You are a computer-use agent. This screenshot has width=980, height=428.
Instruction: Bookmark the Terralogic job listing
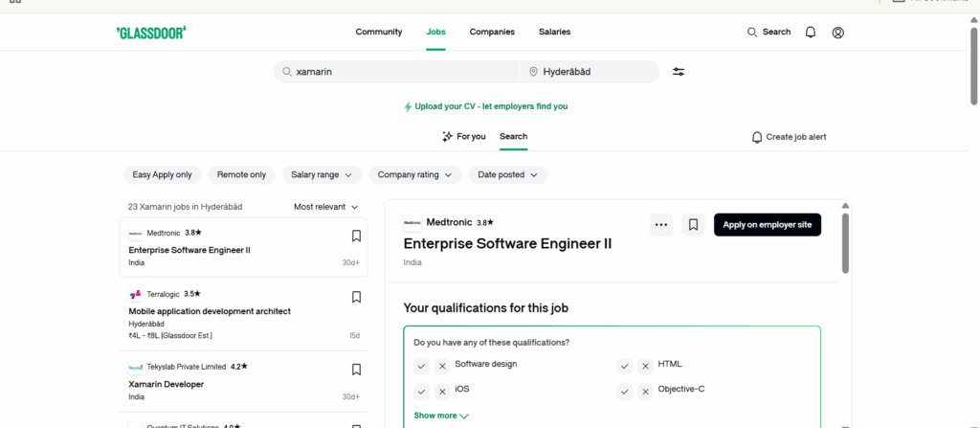click(356, 297)
